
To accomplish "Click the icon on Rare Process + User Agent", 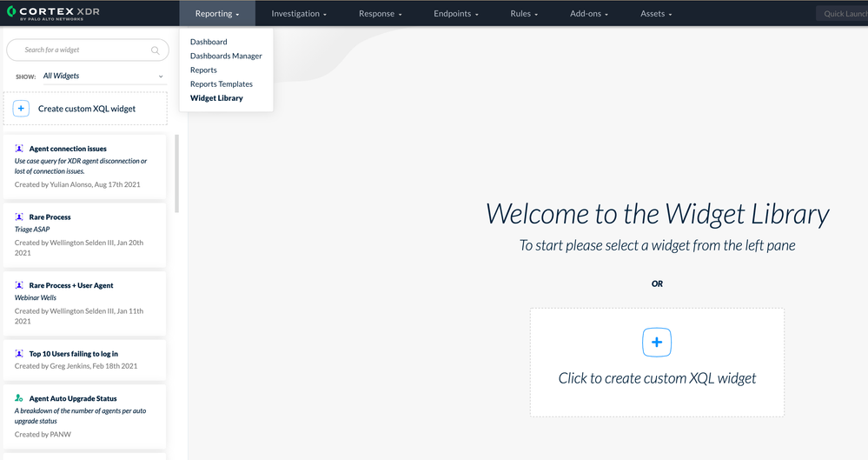I will click(x=19, y=285).
